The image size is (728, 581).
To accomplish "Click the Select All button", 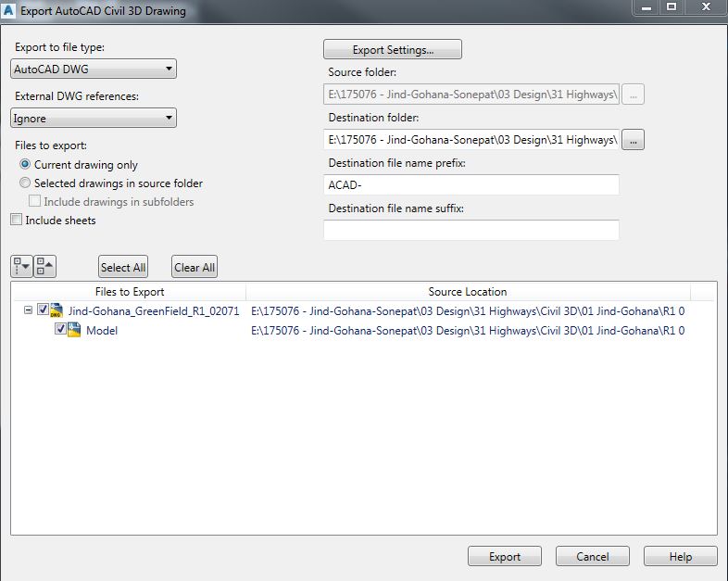I will point(123,267).
